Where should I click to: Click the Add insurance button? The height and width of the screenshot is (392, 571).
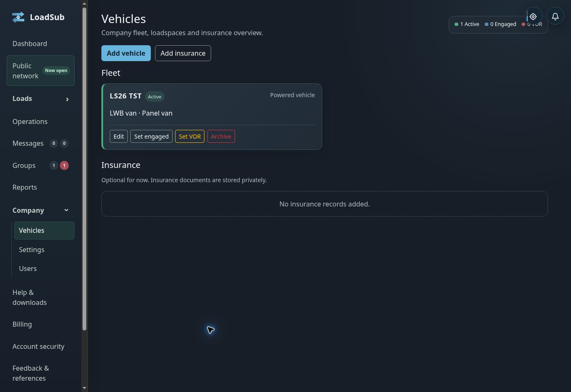[x=183, y=53]
